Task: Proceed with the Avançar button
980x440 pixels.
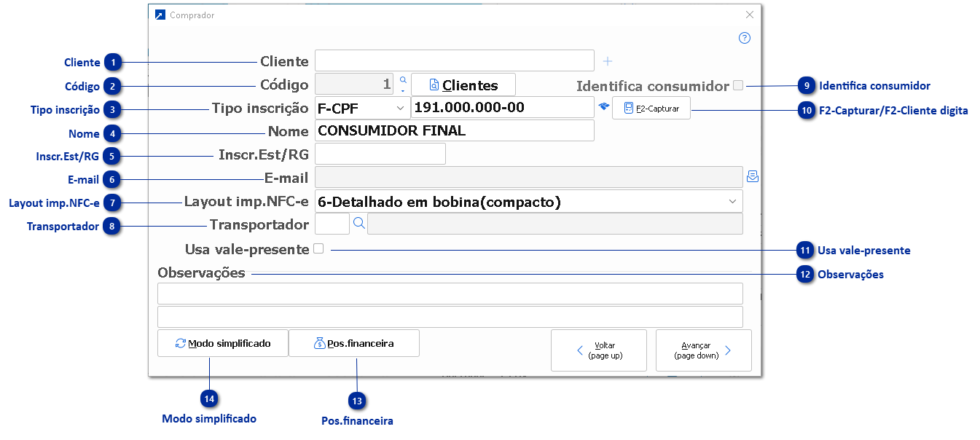Action: [703, 350]
